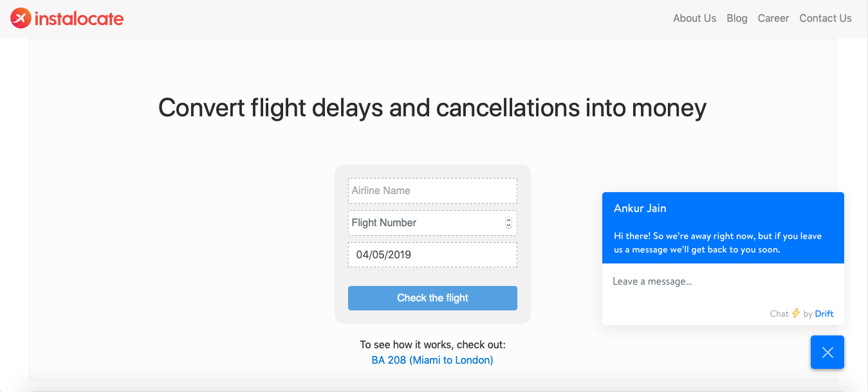Click into the Flight Number field
Screen dimensions: 868x392
425,223
